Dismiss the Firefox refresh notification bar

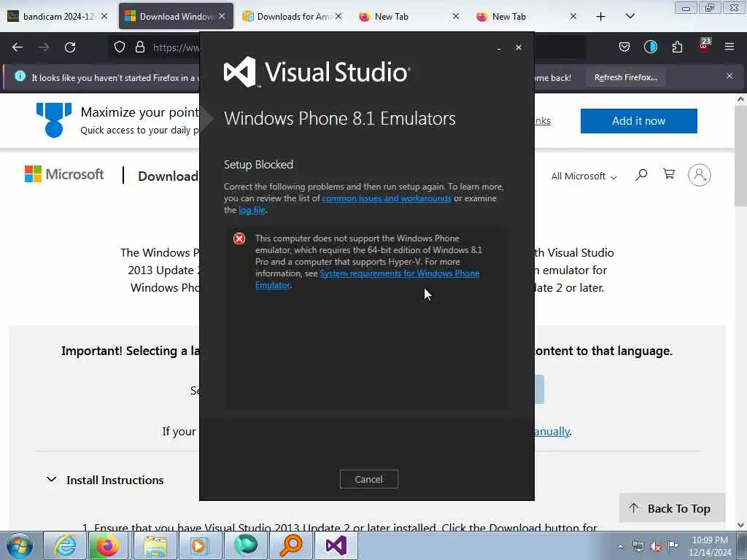point(729,76)
